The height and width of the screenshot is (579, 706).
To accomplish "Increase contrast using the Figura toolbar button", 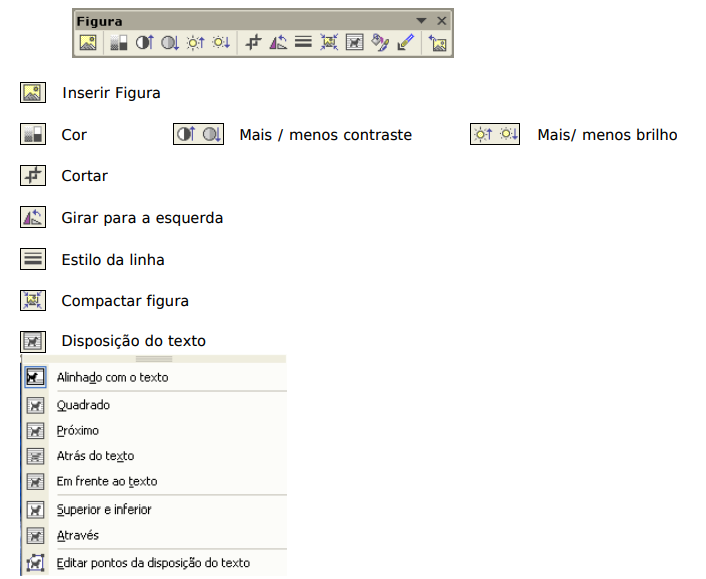I will pos(144,43).
